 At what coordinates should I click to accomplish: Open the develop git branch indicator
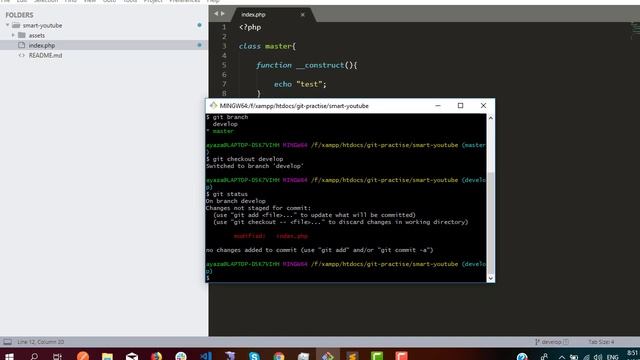(x=551, y=342)
